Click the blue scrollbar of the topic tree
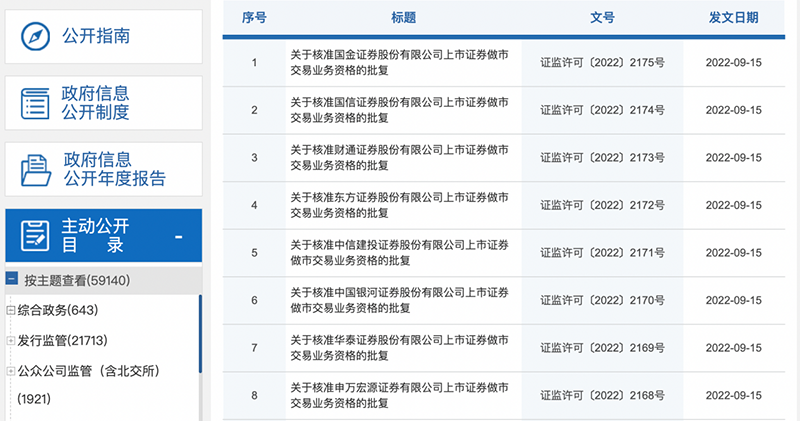800x421 pixels. click(200, 334)
